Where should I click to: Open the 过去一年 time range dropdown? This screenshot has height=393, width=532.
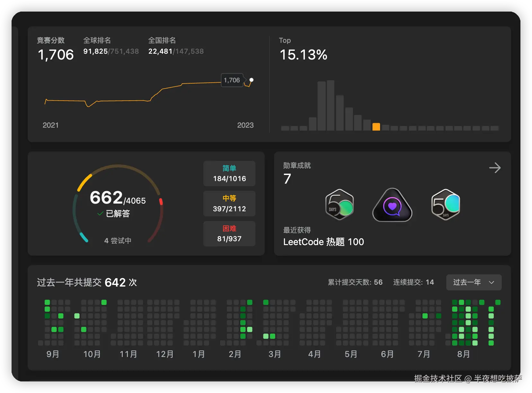tap(474, 282)
